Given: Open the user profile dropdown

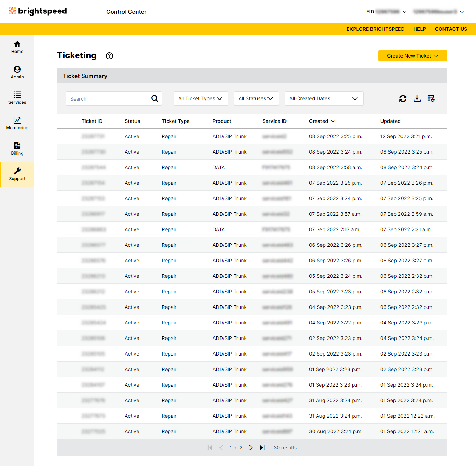Looking at the screenshot, I should (439, 12).
